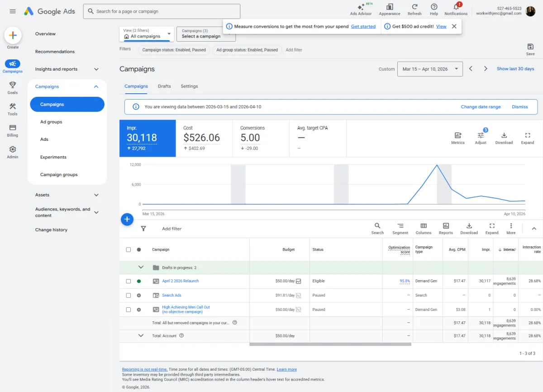The image size is (543, 392).
Task: Click the Show last 30 days link
Action: click(515, 69)
